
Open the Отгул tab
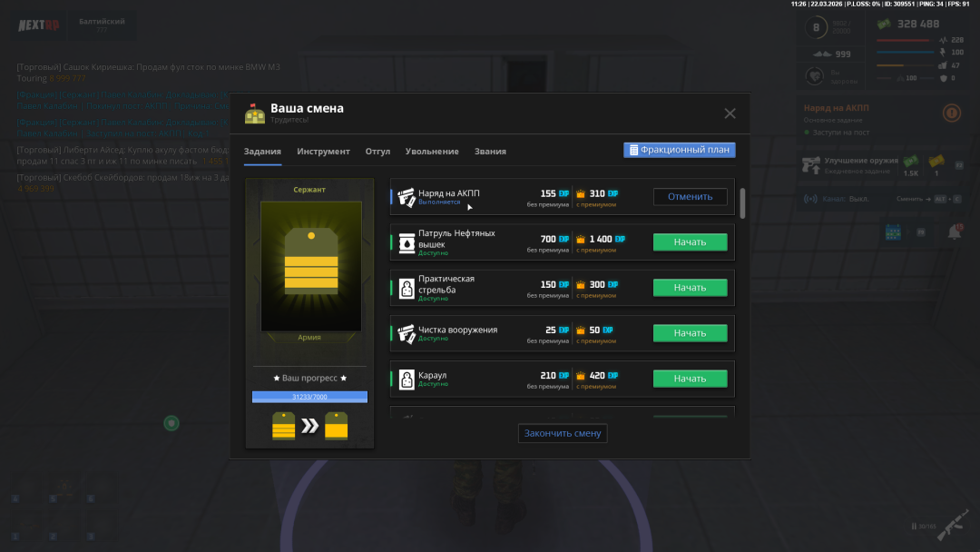pyautogui.click(x=377, y=152)
